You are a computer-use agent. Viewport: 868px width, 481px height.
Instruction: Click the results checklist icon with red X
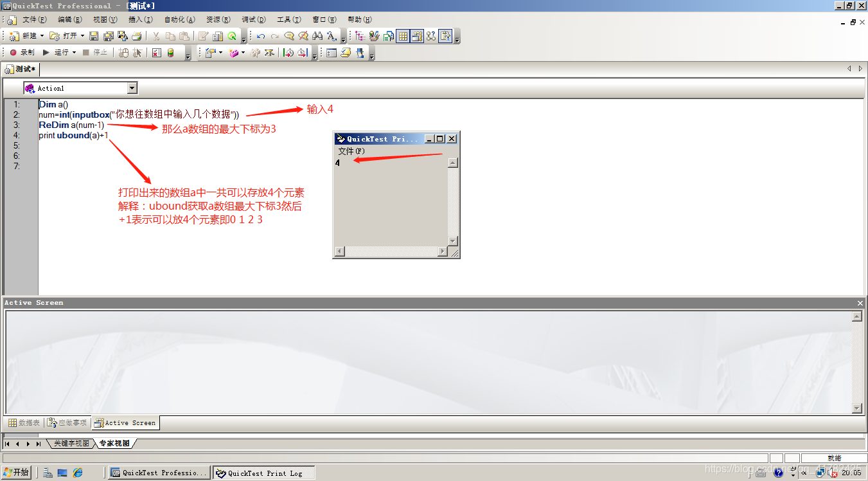pyautogui.click(x=157, y=53)
